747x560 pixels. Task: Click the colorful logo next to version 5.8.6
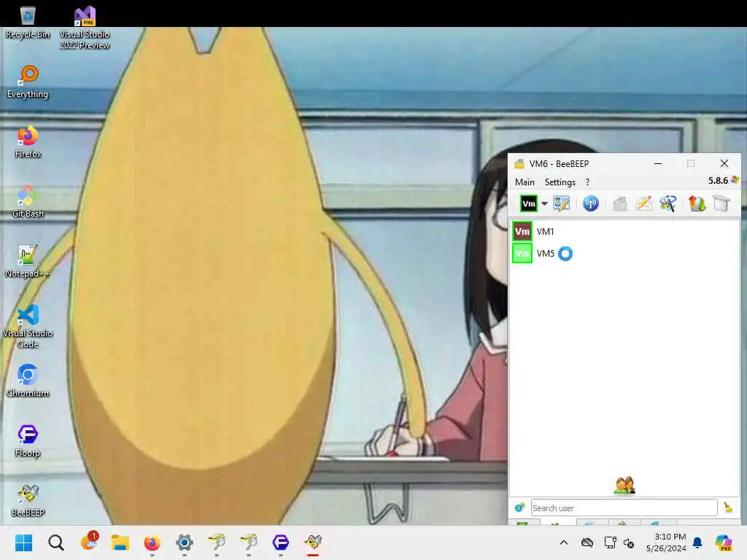click(735, 180)
